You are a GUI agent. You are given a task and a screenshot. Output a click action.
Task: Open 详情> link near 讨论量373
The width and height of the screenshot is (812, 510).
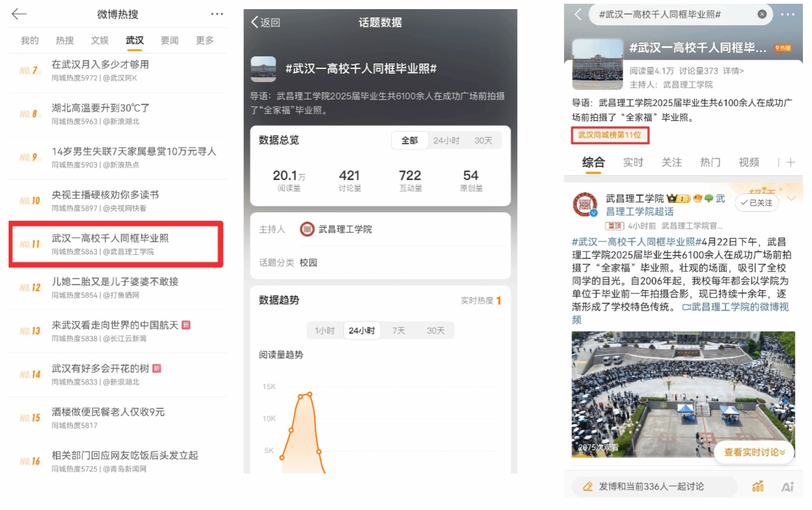point(733,71)
